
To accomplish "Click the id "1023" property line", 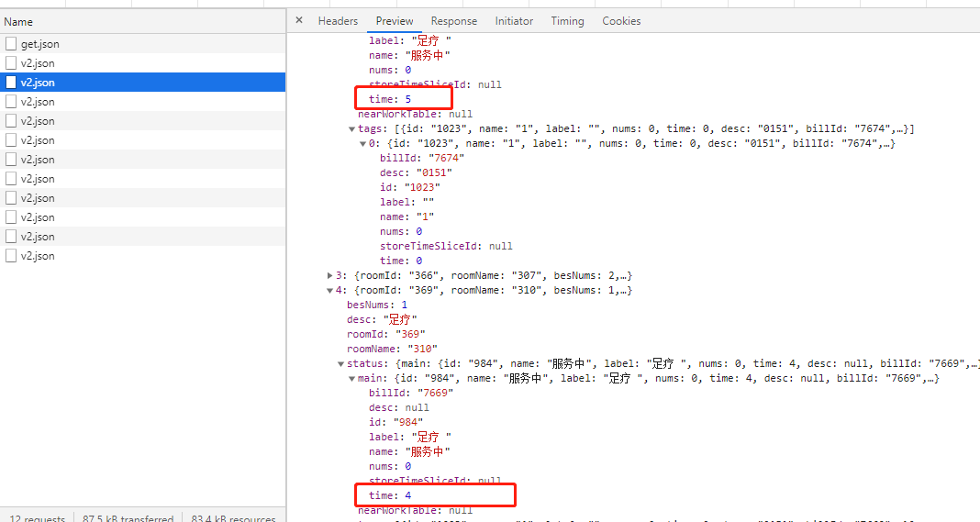I will click(410, 187).
